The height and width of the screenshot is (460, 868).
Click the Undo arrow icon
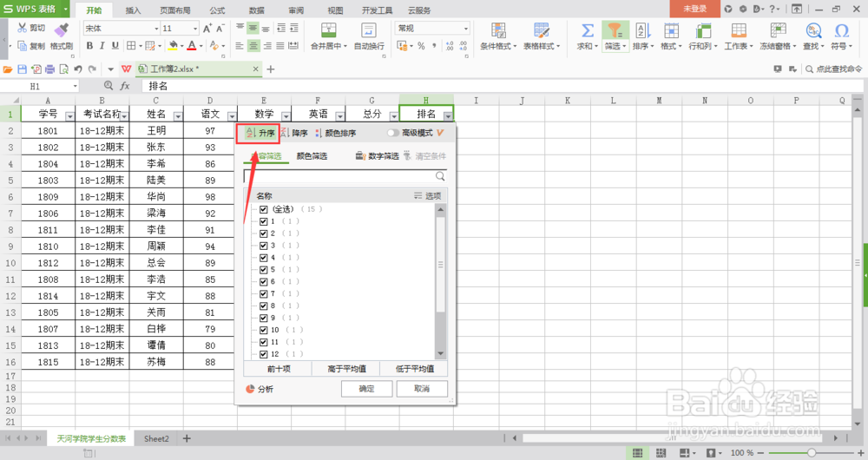78,69
